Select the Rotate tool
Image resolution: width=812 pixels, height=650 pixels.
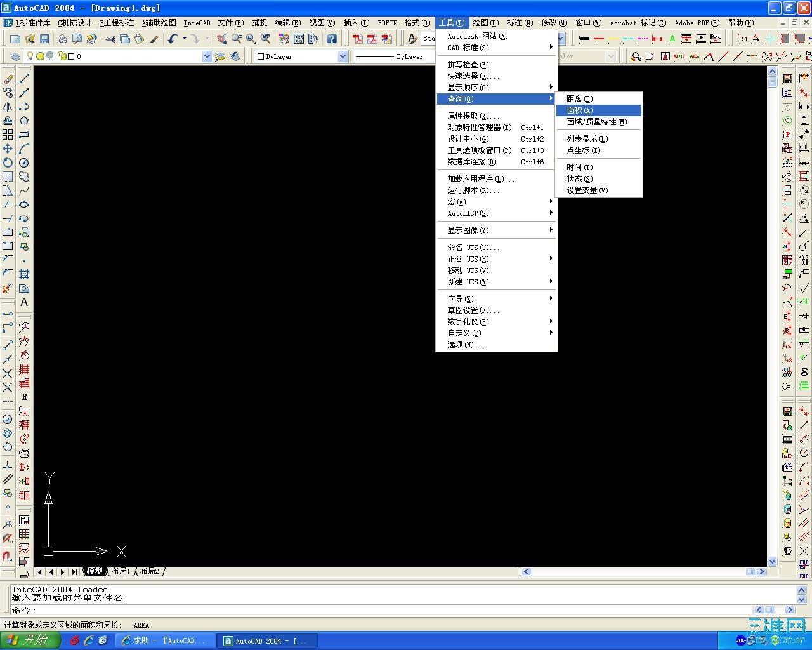tap(8, 162)
